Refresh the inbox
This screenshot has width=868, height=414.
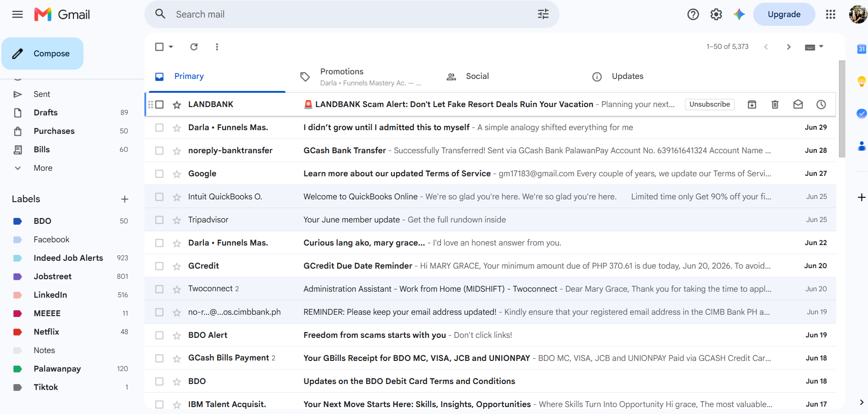194,47
